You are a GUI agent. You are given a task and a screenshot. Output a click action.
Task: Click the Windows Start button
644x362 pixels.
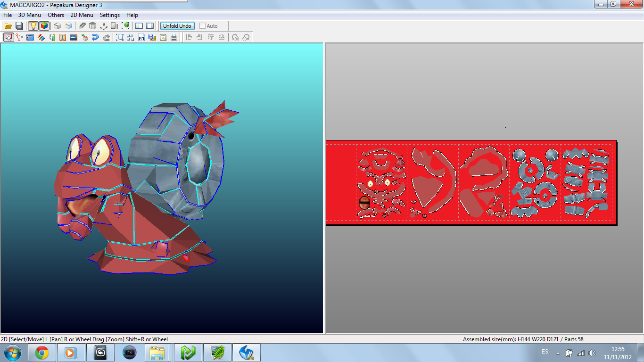pyautogui.click(x=12, y=353)
